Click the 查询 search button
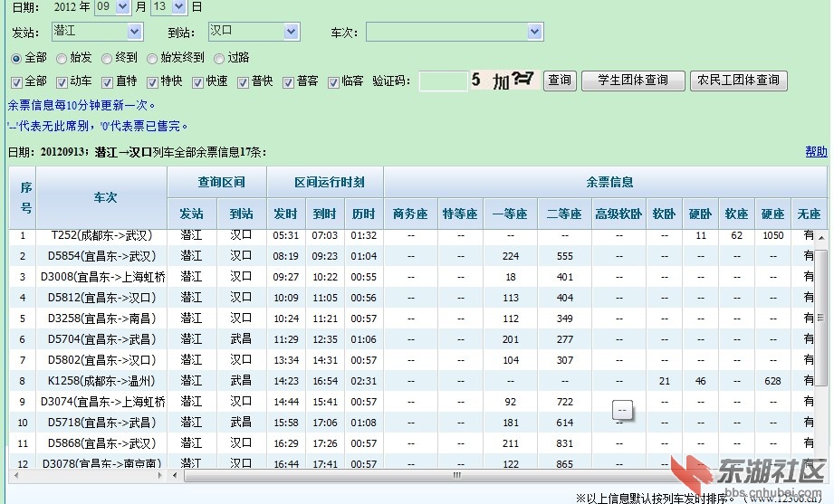 tap(560, 81)
